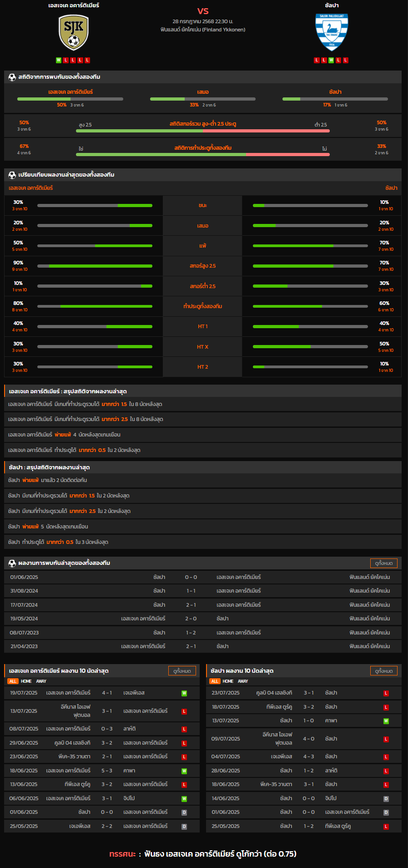
Task: Click soccer ball icon beside head-to-head stats header
Action: tap(12, 77)
